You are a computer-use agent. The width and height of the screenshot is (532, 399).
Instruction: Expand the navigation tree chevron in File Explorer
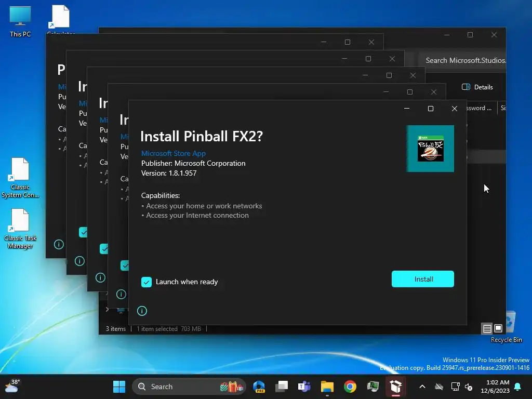click(x=107, y=310)
